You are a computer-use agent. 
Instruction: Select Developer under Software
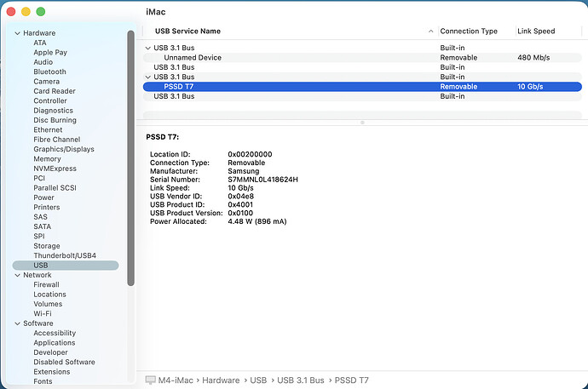click(50, 352)
